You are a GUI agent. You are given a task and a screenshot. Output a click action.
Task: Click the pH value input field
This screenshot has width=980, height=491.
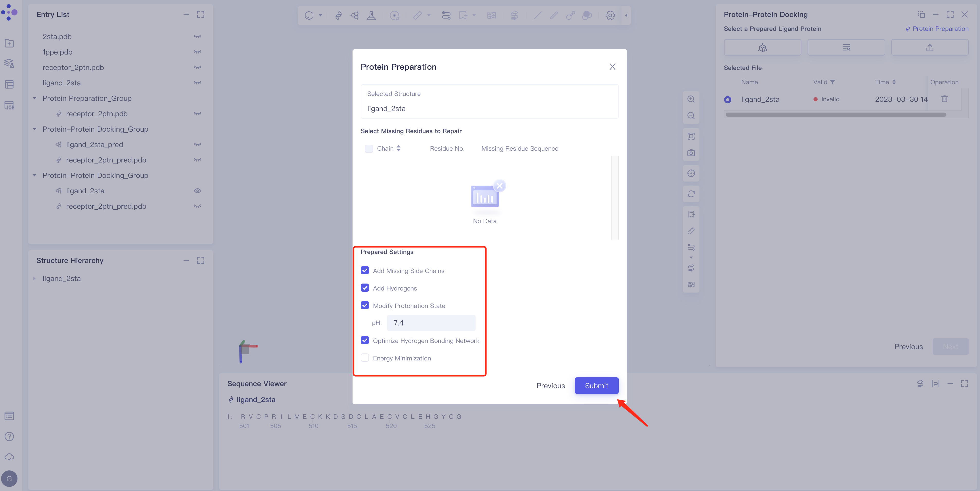click(x=431, y=323)
